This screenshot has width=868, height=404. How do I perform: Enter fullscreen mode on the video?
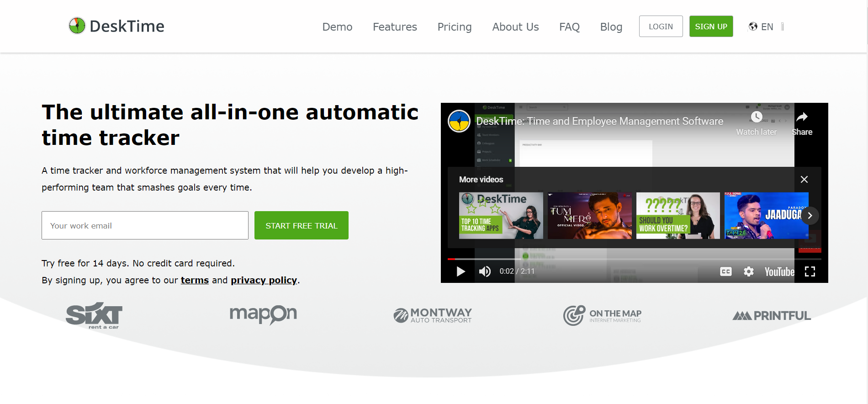(810, 271)
